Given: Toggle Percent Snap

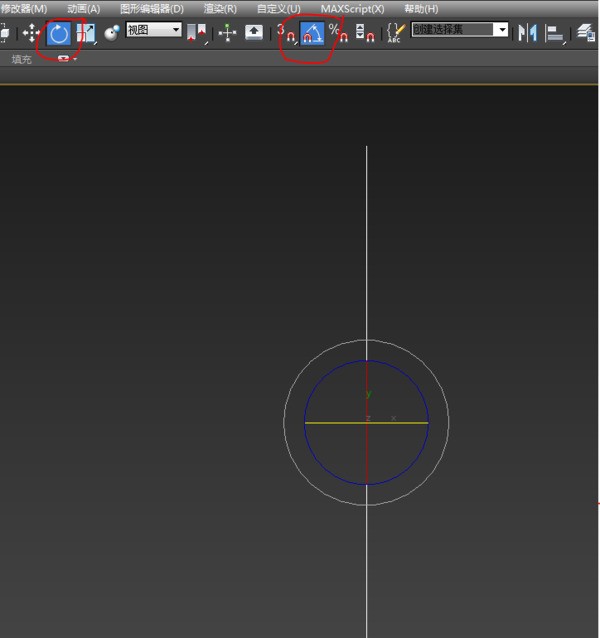Looking at the screenshot, I should click(338, 33).
